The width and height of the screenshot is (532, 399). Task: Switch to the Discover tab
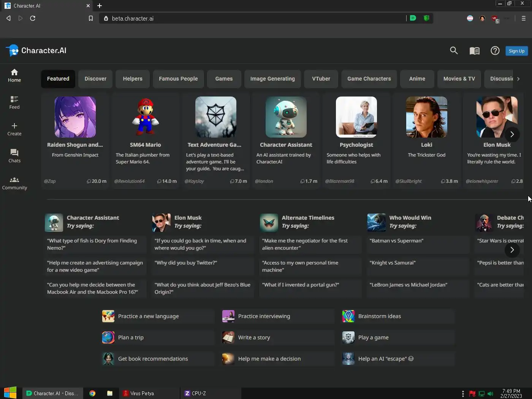(95, 79)
